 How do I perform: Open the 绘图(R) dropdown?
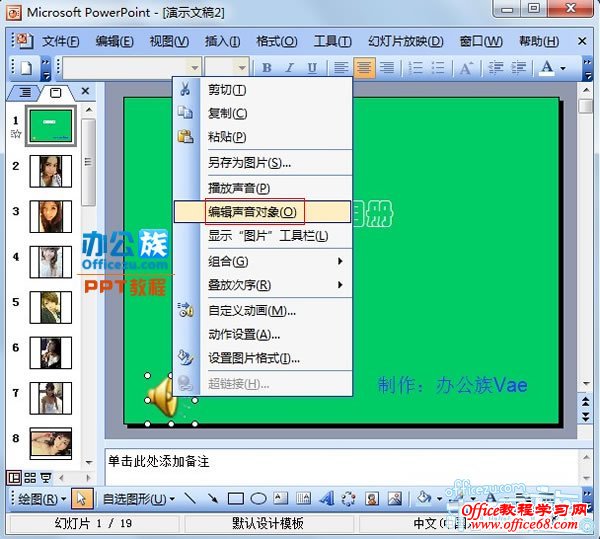pyautogui.click(x=42, y=499)
